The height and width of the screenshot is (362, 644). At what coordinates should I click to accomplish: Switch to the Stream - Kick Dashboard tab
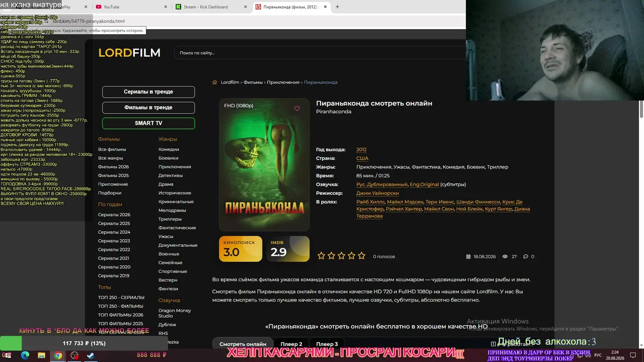[x=211, y=7]
